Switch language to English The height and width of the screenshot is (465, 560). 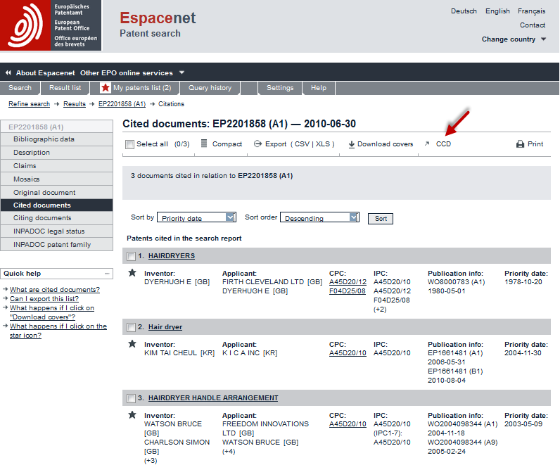498,11
